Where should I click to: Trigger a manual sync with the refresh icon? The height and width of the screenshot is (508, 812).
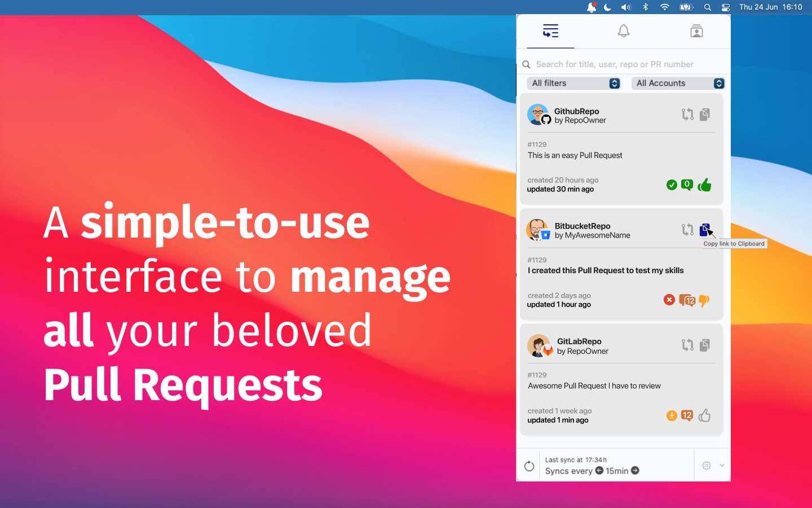[529, 466]
